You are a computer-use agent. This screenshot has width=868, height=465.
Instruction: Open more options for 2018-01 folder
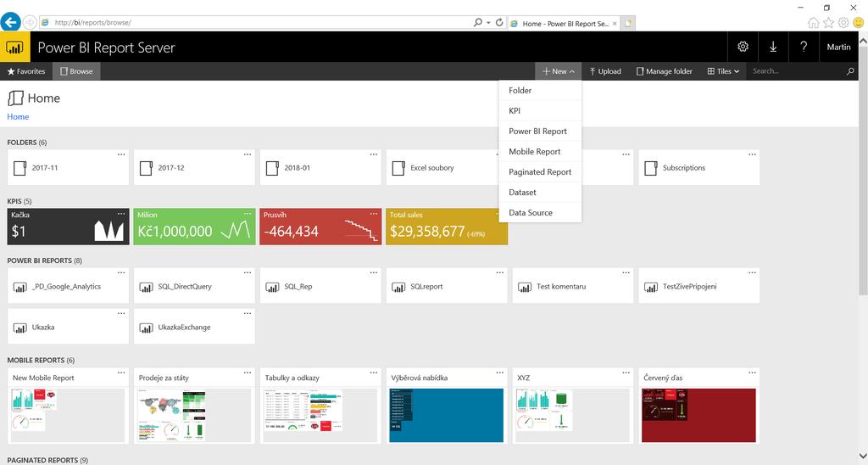374,154
